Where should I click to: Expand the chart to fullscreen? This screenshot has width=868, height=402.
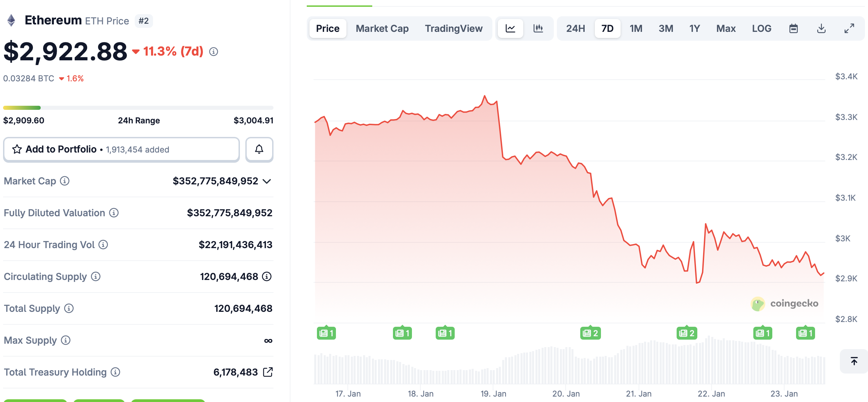point(849,28)
